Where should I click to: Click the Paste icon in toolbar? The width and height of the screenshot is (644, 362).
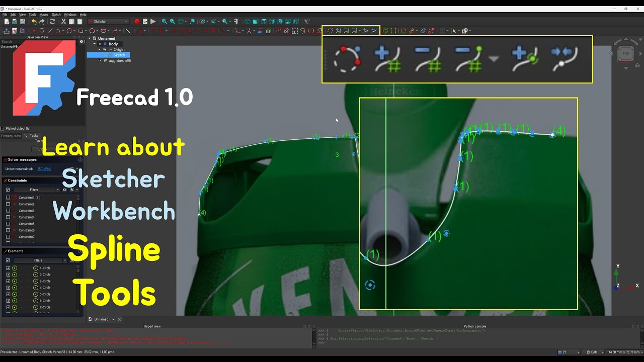tap(79, 22)
